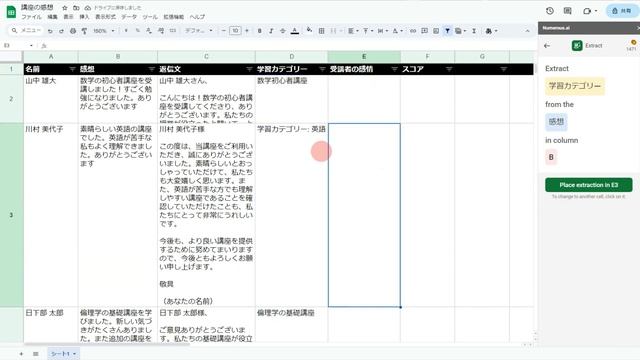Toggle strikethrough formatting
640x360 pixels.
(282, 31)
